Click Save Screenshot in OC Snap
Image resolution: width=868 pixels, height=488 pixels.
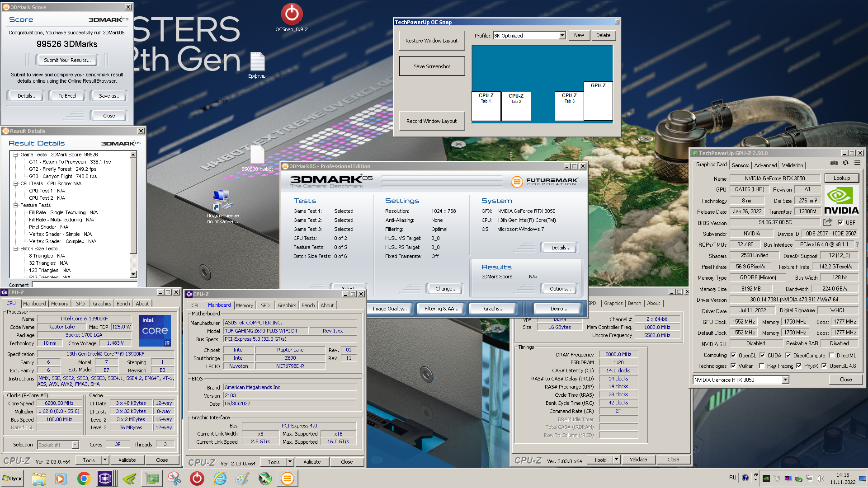(432, 66)
